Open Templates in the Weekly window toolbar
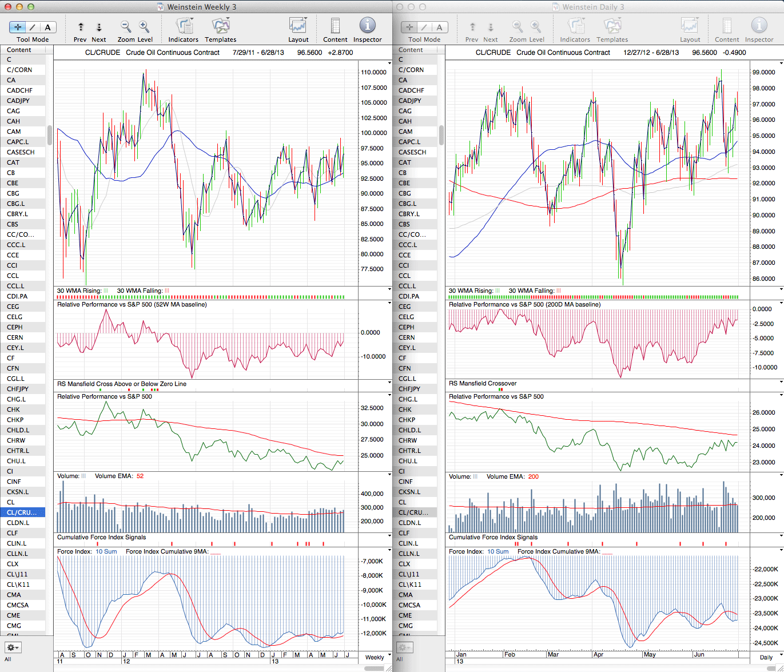 pos(220,26)
